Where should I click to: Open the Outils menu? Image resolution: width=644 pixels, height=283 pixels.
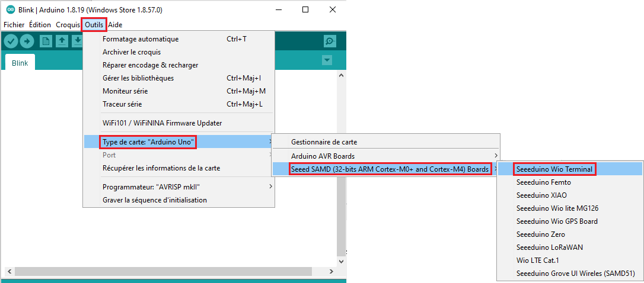[94, 25]
